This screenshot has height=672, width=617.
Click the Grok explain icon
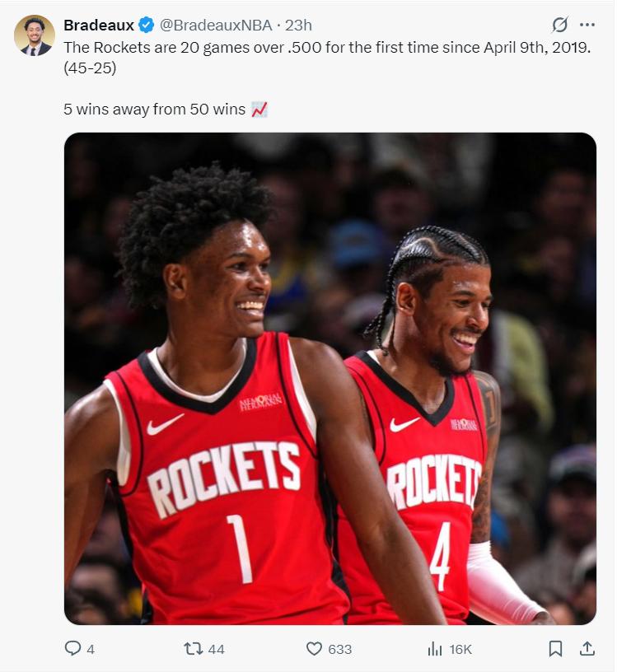tap(560, 25)
